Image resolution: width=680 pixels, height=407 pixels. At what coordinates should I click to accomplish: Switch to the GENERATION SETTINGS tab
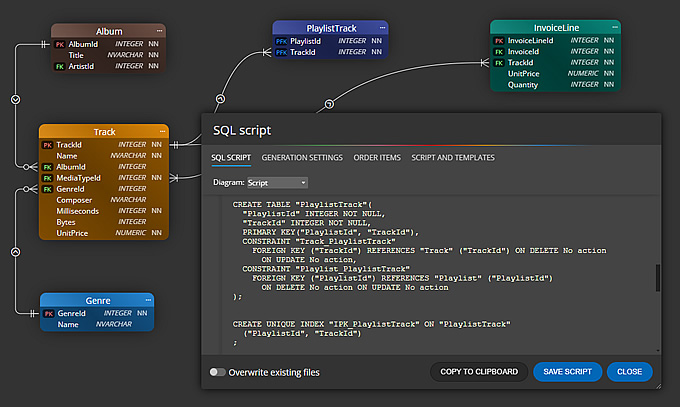(x=302, y=158)
